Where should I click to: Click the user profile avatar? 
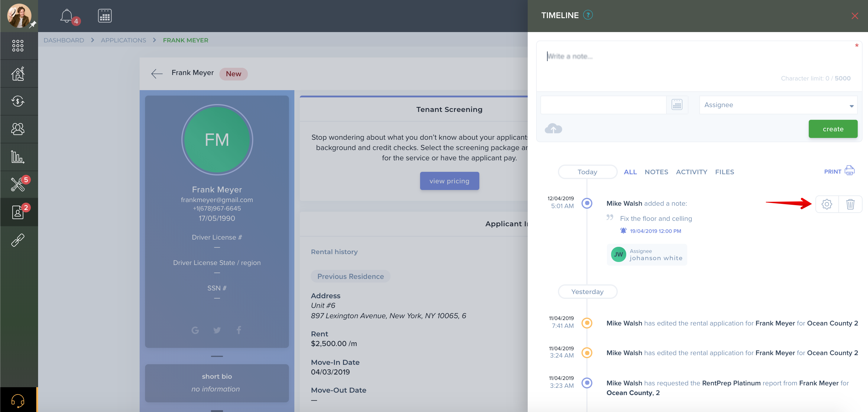coord(19,16)
